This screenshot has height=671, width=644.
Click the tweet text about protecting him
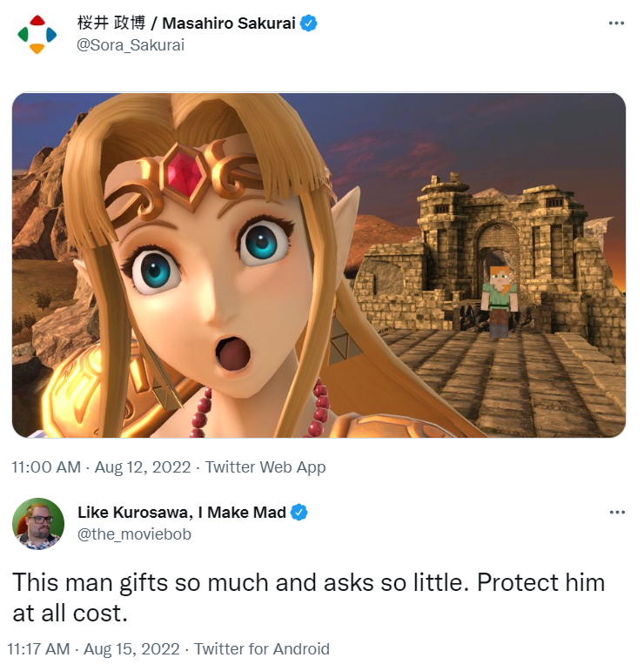[x=309, y=598]
